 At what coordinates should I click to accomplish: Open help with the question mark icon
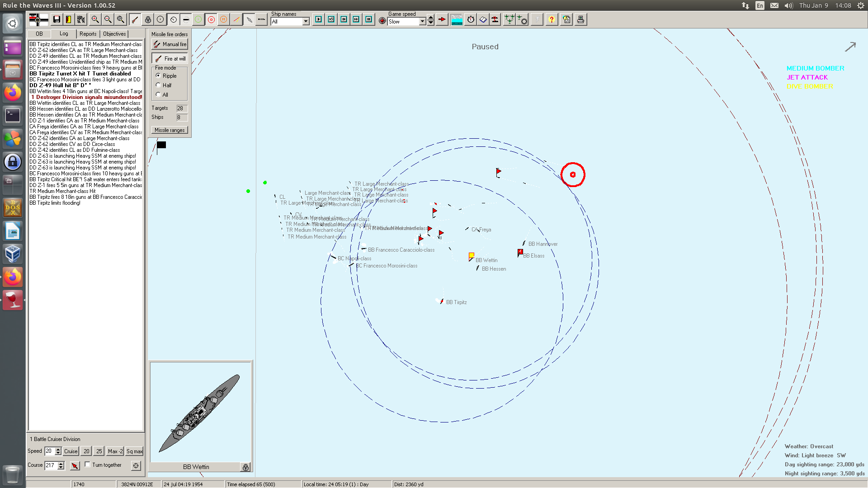[552, 19]
